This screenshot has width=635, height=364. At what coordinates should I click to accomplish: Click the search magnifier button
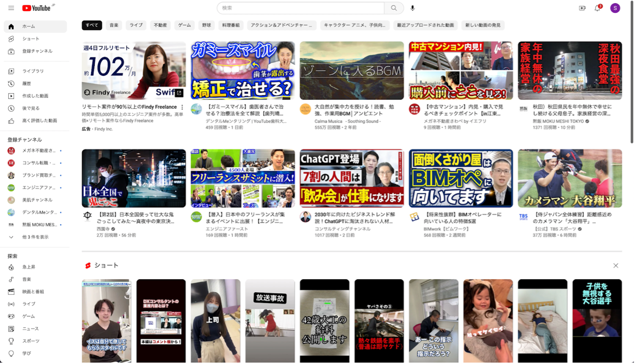click(x=394, y=8)
